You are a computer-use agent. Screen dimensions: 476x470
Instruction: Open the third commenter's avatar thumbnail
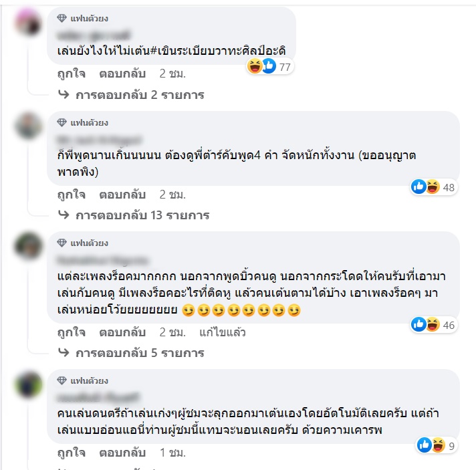point(29,246)
